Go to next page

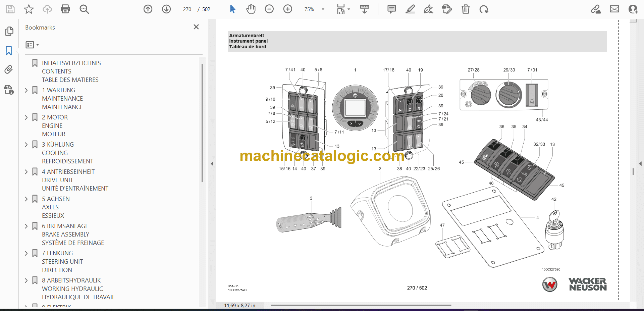(166, 9)
